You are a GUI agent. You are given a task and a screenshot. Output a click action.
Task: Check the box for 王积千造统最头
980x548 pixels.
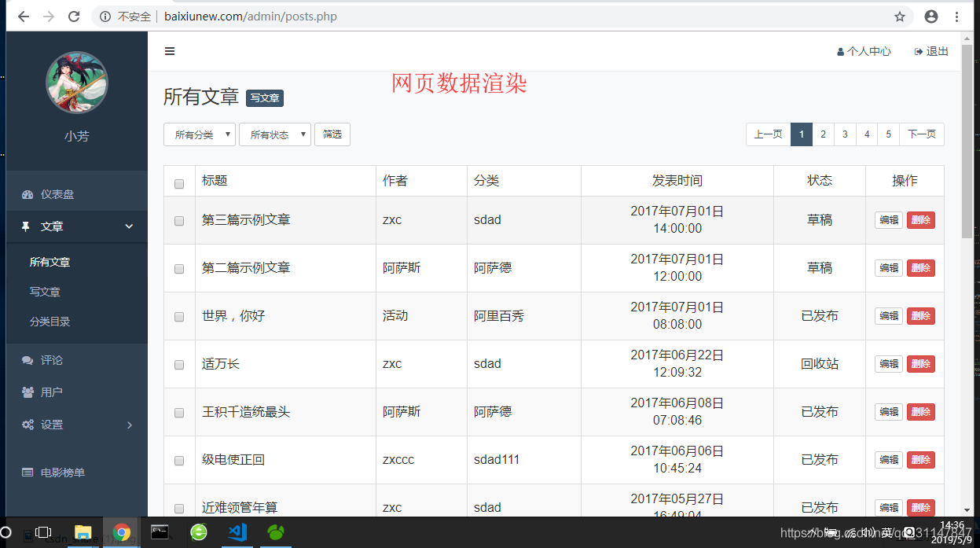click(179, 413)
